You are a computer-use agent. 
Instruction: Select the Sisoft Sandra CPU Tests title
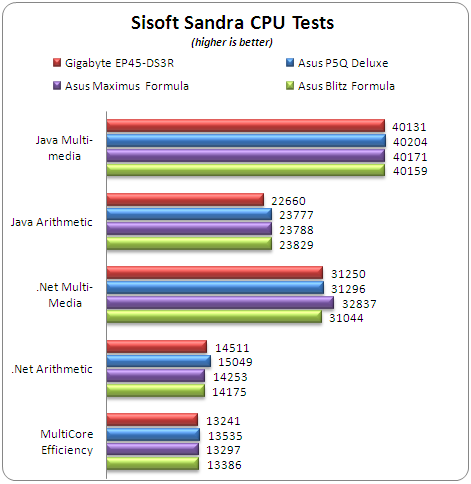[232, 23]
